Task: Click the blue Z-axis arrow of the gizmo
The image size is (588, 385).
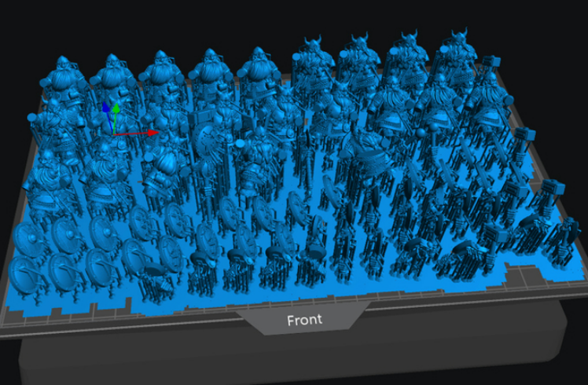Action: 105,107
